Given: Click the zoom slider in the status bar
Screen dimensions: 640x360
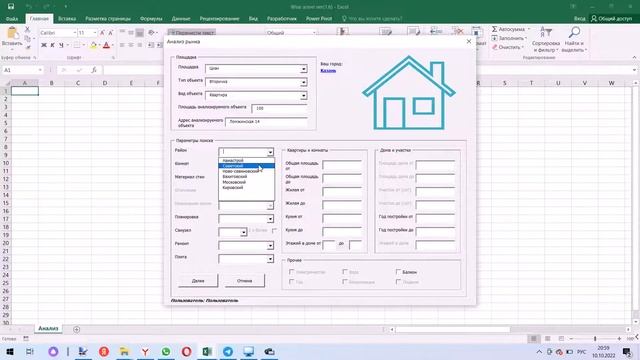Looking at the screenshot, I should pos(595,339).
